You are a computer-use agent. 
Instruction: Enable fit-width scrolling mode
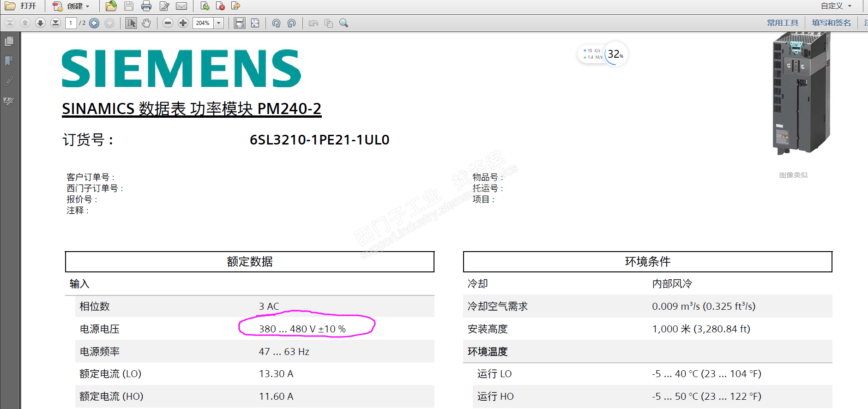click(240, 23)
